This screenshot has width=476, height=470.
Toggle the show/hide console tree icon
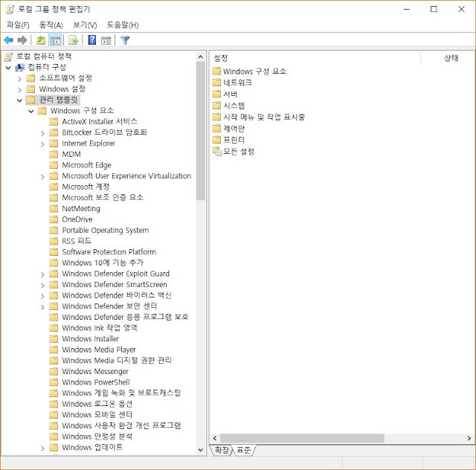(55, 40)
